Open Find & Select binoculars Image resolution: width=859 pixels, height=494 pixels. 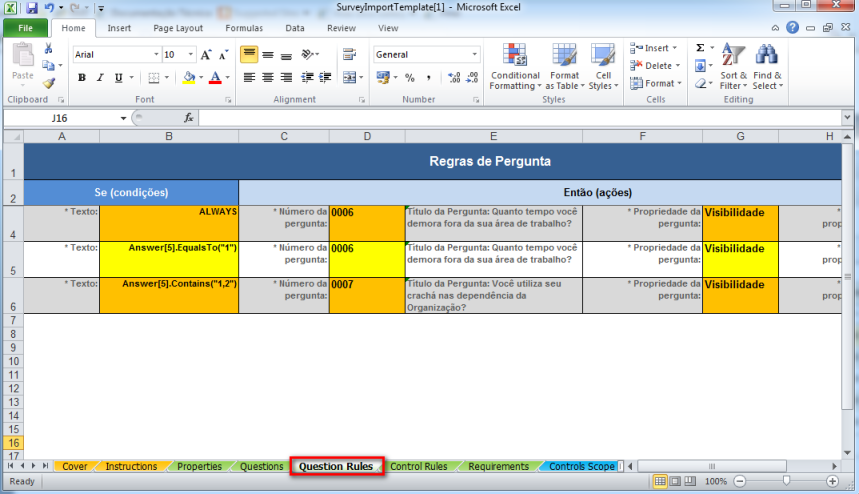click(767, 66)
